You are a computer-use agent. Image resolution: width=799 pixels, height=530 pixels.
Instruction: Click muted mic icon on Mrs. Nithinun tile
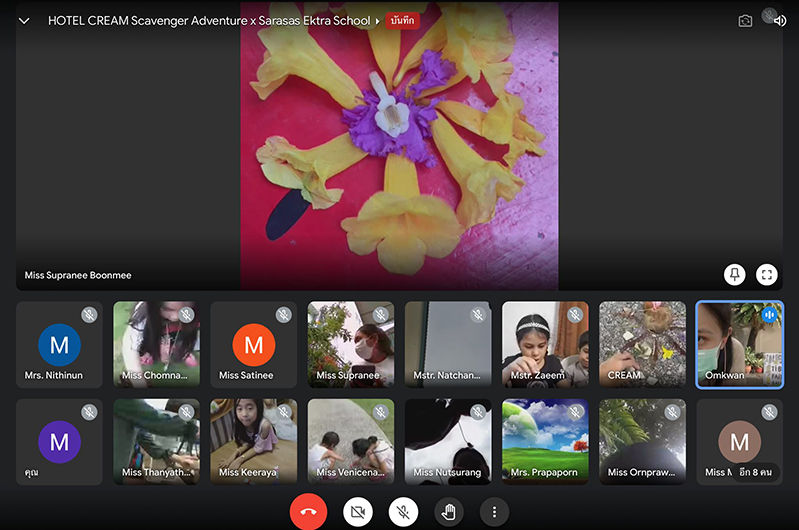click(x=89, y=315)
